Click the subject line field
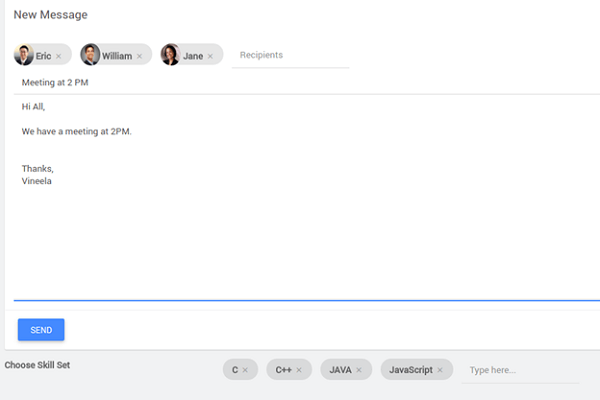 (300, 82)
